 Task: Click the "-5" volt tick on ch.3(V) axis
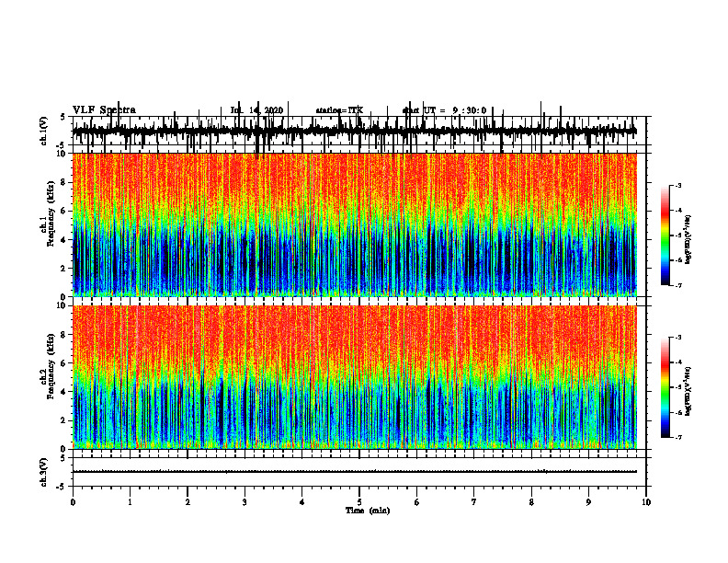pos(62,487)
